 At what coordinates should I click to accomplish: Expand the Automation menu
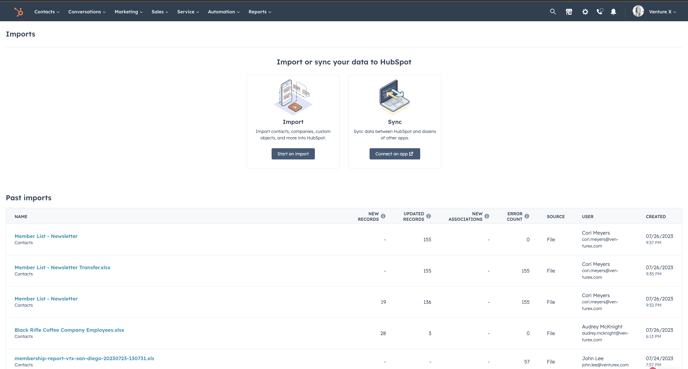(x=224, y=12)
